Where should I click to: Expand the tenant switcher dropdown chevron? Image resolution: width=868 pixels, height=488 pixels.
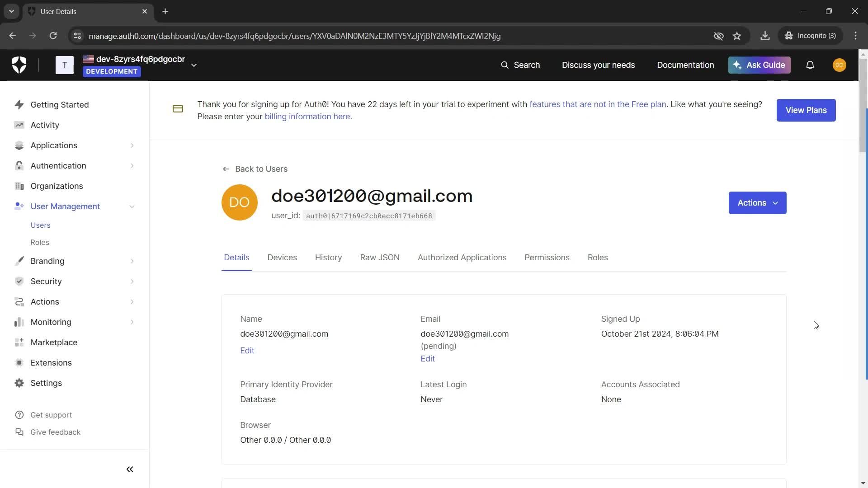194,65
